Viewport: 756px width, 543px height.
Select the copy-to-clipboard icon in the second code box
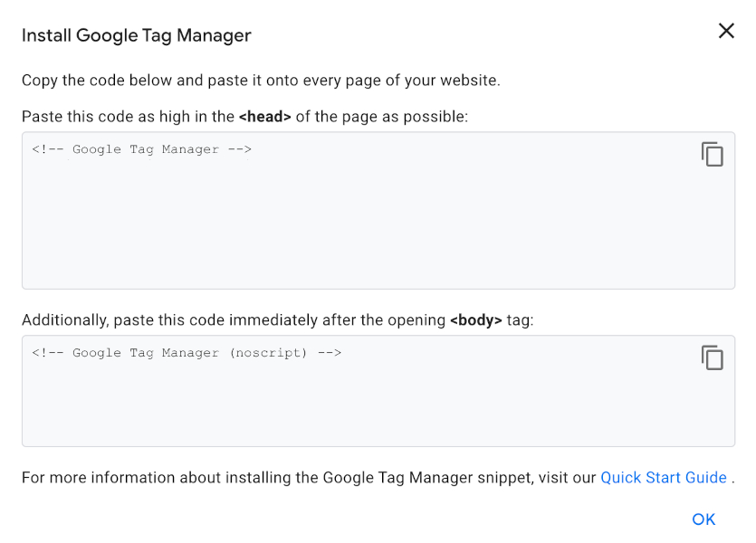coord(713,357)
